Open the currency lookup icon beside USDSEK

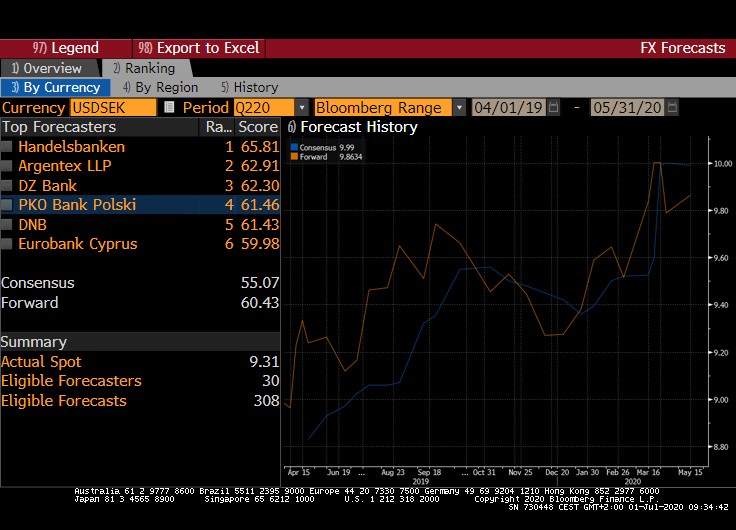pyautogui.click(x=169, y=107)
